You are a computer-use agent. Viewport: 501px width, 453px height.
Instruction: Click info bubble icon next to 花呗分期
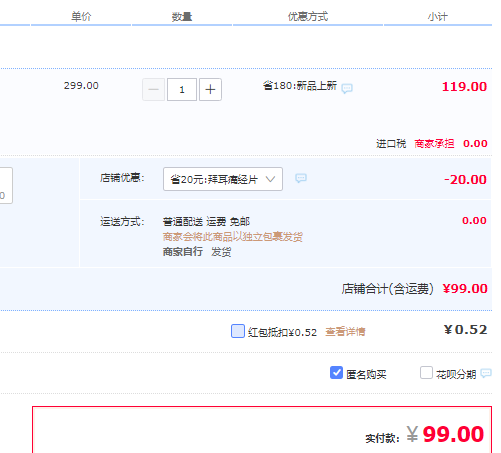pyautogui.click(x=486, y=373)
